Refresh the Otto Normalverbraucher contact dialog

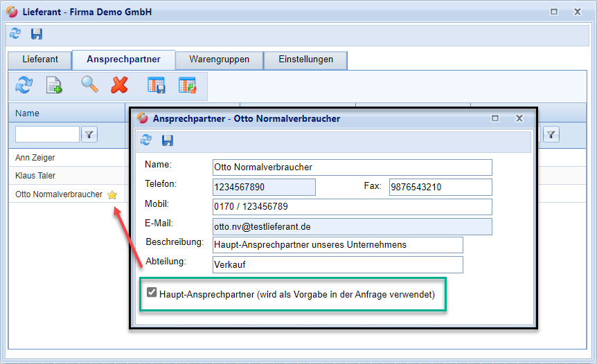[146, 140]
